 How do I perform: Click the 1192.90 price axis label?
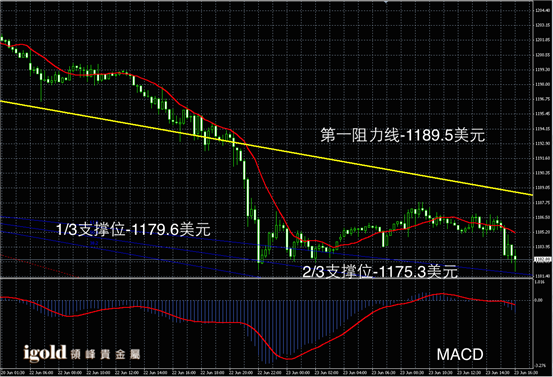(542, 144)
